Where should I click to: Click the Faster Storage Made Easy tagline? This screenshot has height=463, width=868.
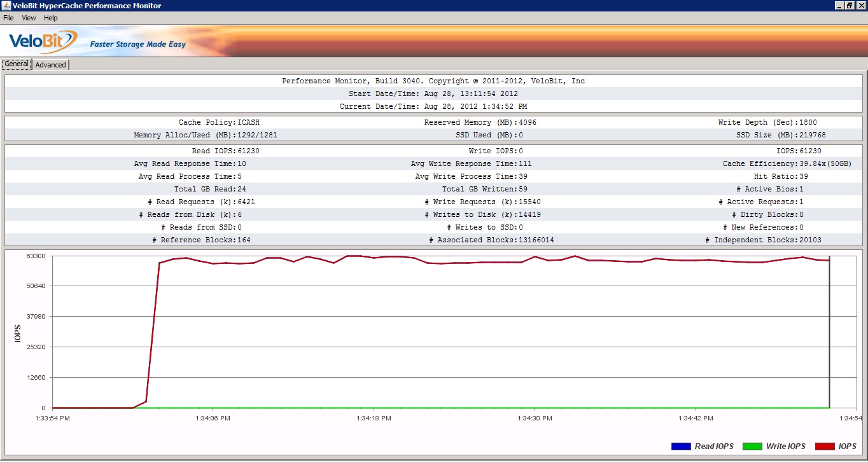[137, 45]
